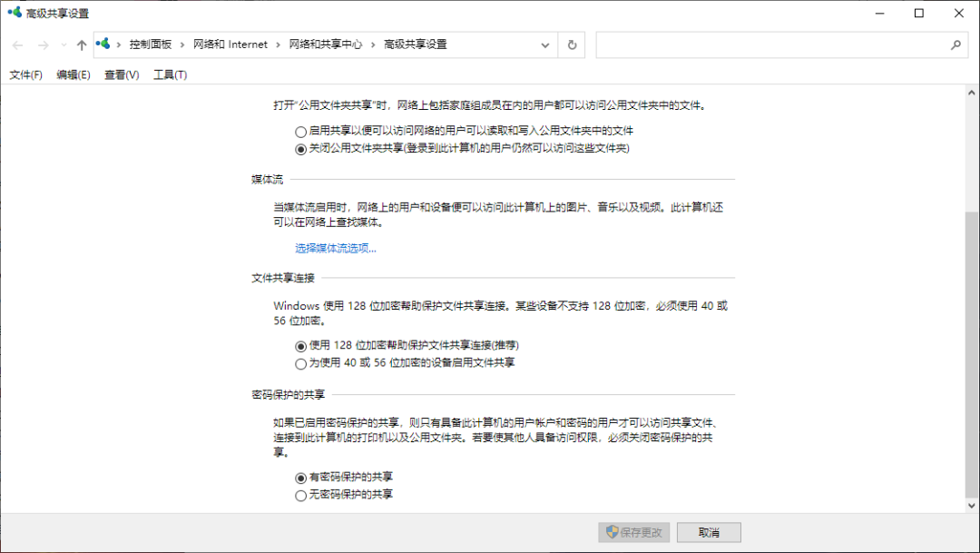Click the search magnifier icon

click(x=955, y=44)
